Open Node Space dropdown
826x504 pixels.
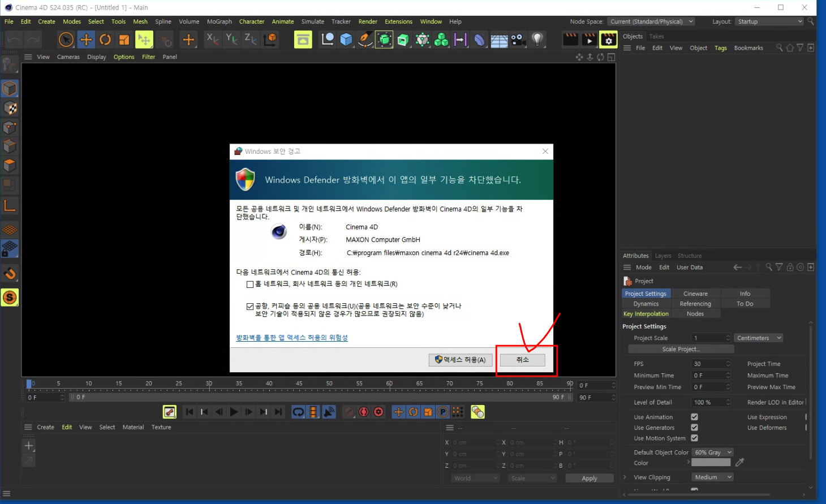click(651, 21)
